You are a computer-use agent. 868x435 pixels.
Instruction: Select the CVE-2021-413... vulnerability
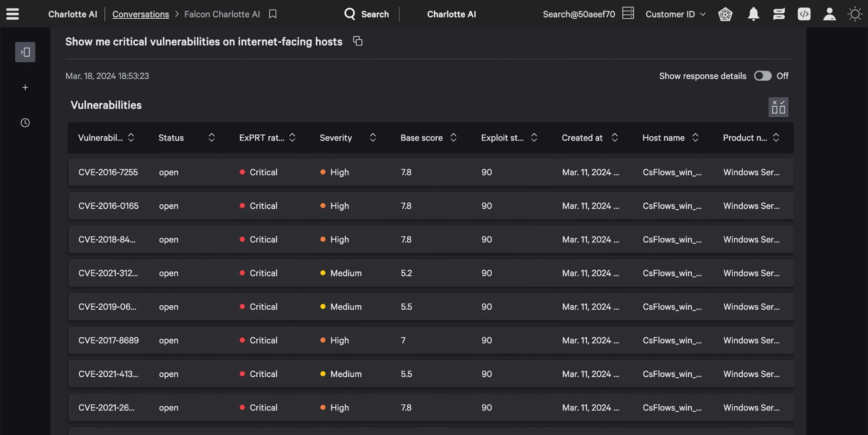pos(108,374)
